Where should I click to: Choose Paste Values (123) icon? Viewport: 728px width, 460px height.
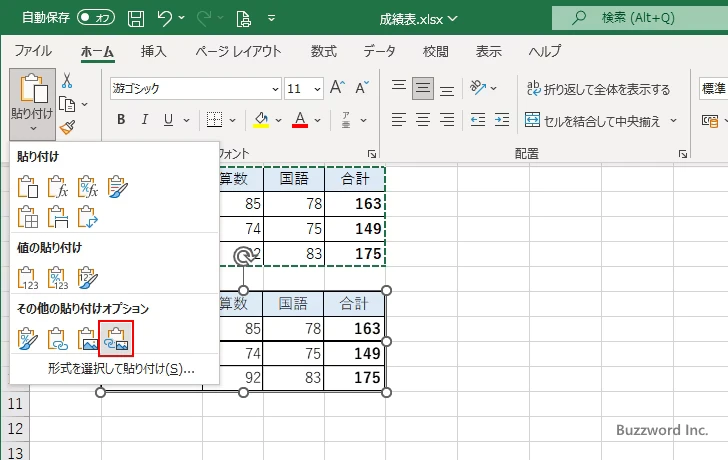(x=28, y=278)
